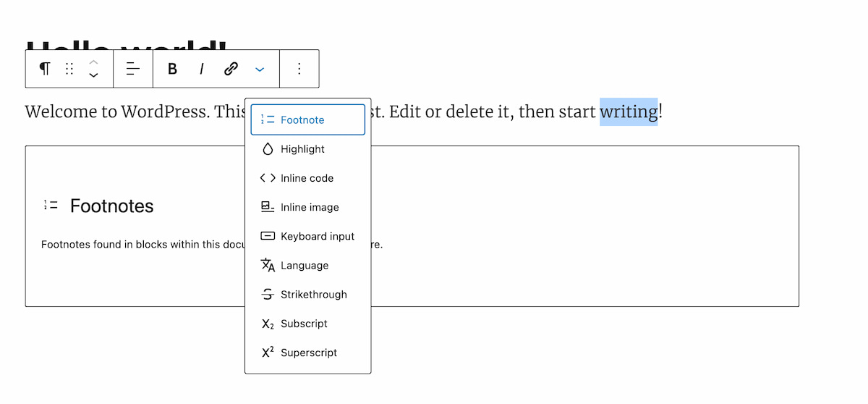Select Footnote from the formatting menu
This screenshot has width=868, height=404.
click(x=307, y=120)
